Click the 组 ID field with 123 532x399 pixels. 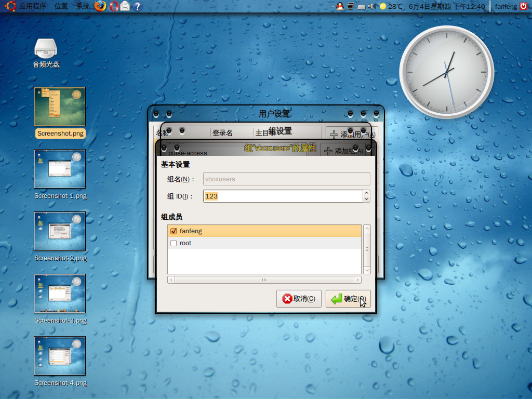coord(283,196)
